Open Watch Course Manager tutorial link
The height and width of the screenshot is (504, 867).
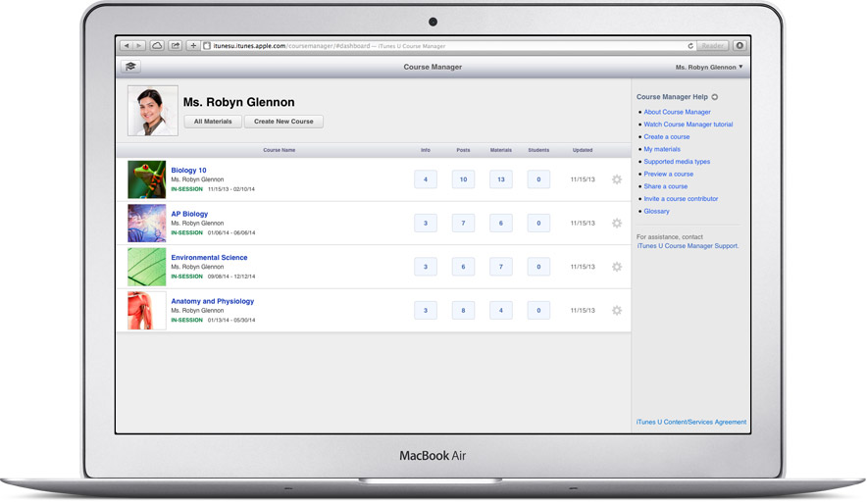[688, 125]
